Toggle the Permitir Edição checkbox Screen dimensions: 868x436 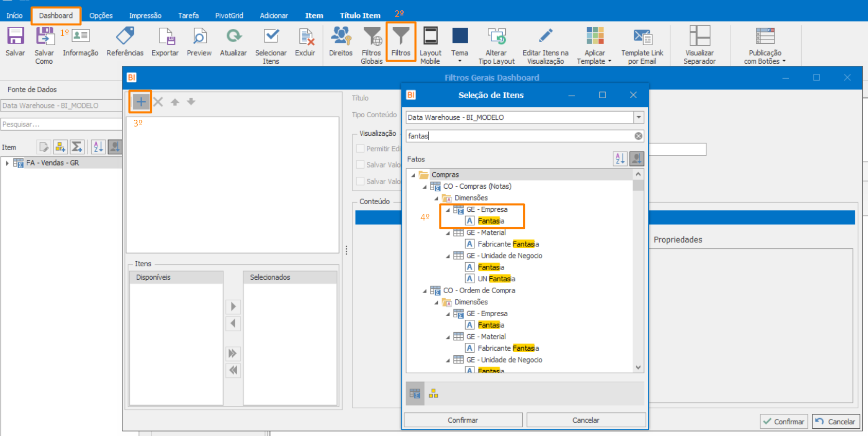360,149
